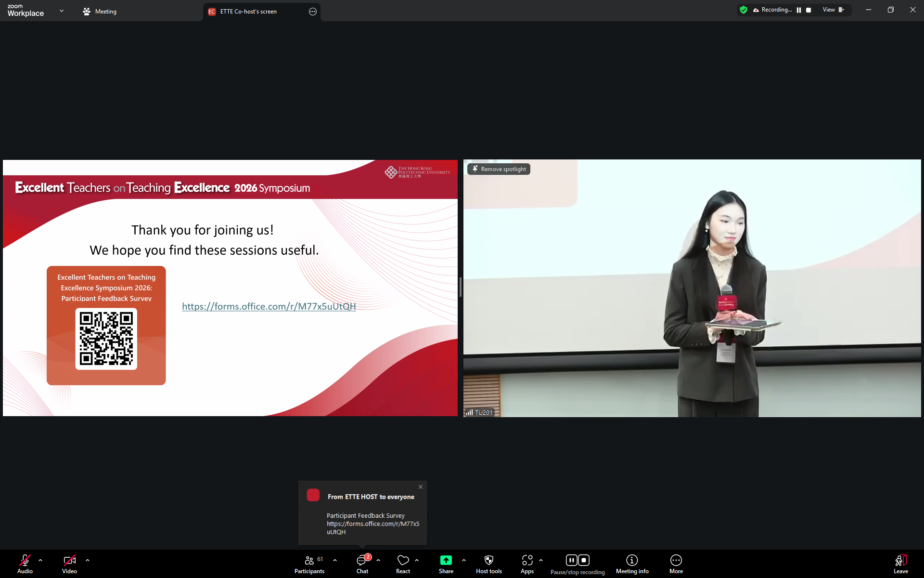Viewport: 924px width, 578px height.
Task: Select ETTE Co-host's screen tab
Action: 248,12
